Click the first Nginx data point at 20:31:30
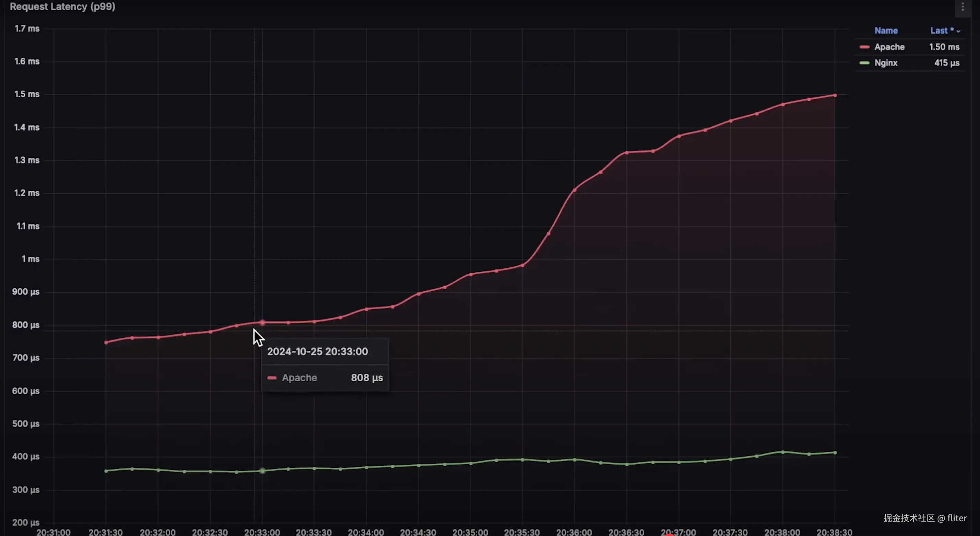This screenshot has height=536, width=980. tap(106, 471)
